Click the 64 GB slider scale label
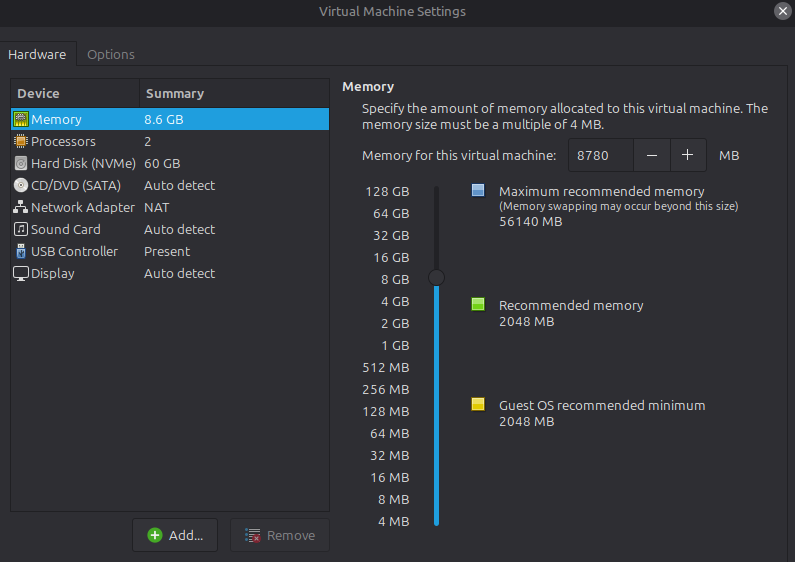This screenshot has height=562, width=795. (x=391, y=214)
